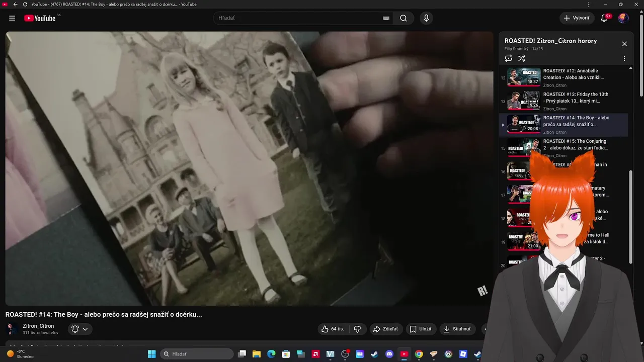644x362 pixels.
Task: Click the search magnifier button
Action: [404, 18]
